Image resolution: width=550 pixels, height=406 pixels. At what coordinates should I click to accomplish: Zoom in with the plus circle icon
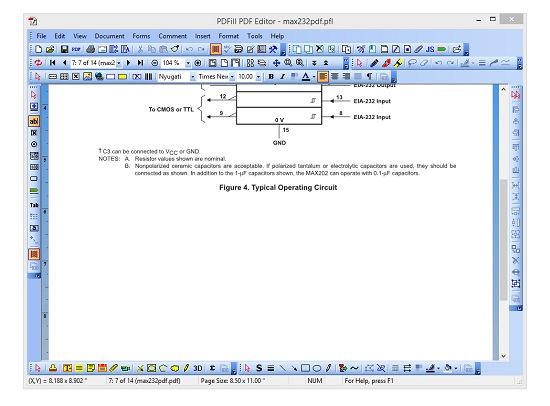coord(198,63)
